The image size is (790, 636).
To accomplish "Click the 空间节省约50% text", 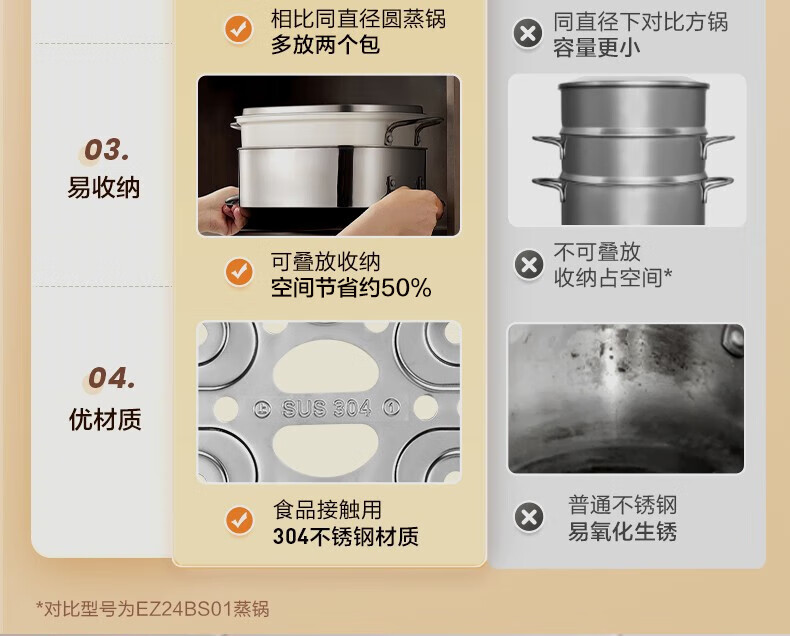I will point(351,288).
